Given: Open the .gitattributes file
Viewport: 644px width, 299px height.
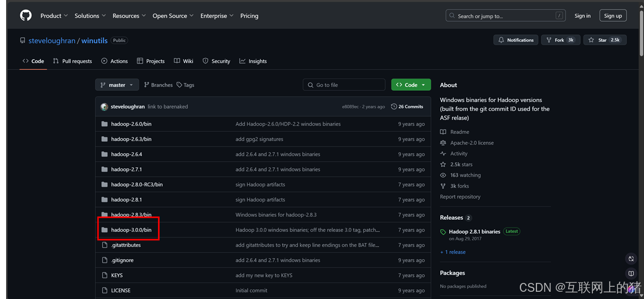Looking at the screenshot, I should coord(126,245).
